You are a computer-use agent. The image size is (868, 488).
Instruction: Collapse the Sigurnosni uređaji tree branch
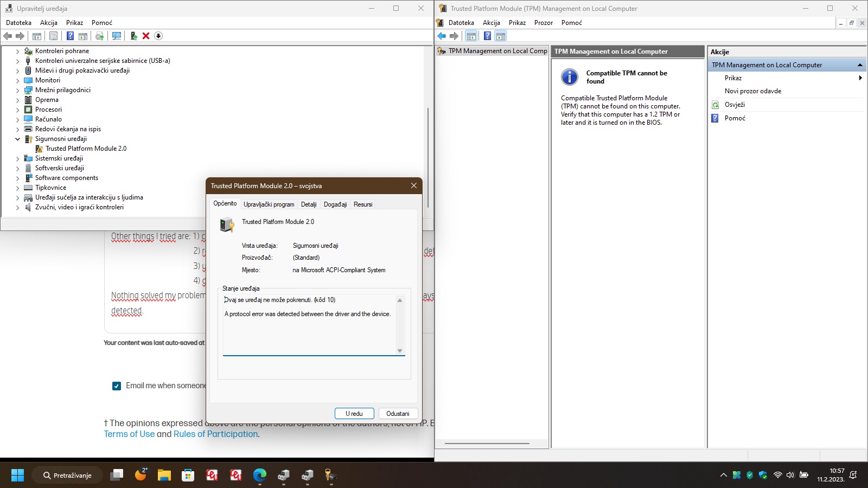click(18, 139)
